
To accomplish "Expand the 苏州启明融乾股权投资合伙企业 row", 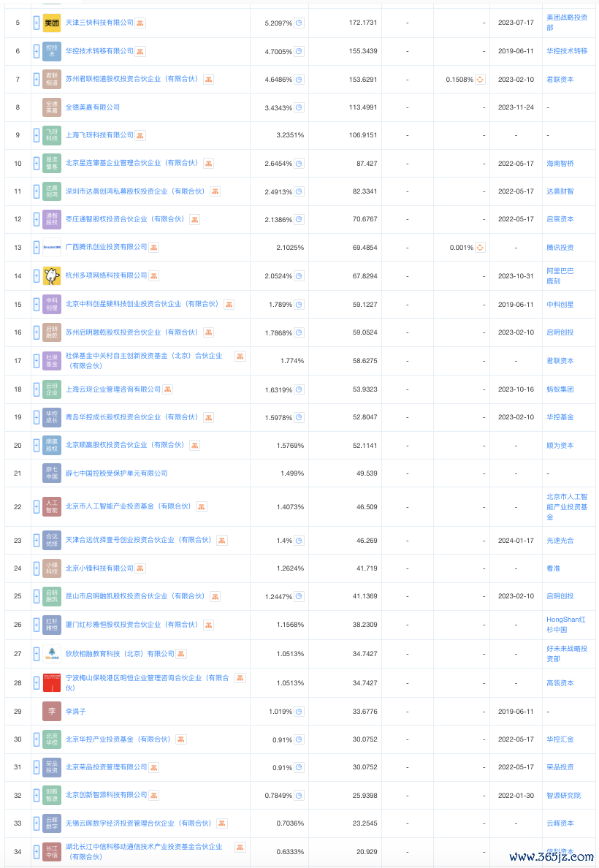I will (x=37, y=332).
